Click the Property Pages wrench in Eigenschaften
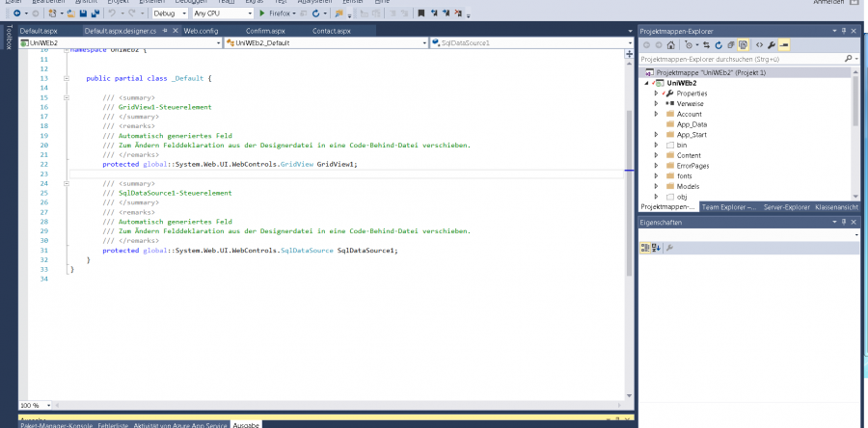The image size is (868, 428). pos(669,249)
